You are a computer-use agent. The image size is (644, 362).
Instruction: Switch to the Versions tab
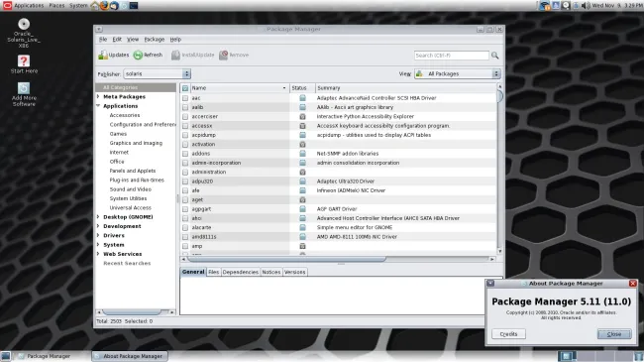294,272
